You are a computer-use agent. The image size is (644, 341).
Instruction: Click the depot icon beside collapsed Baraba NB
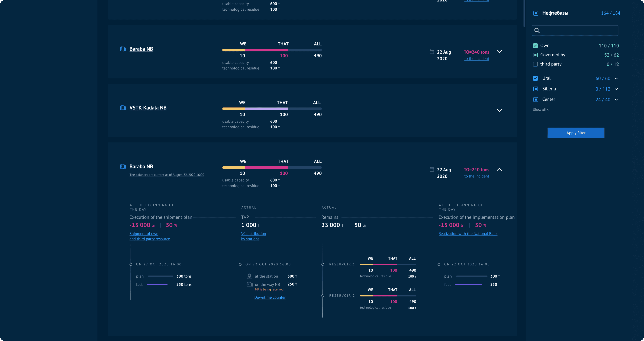coord(123,49)
